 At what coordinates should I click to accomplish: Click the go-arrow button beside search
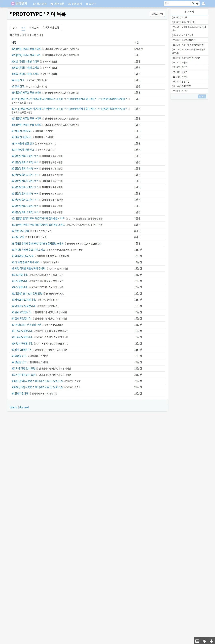click(197, 4)
